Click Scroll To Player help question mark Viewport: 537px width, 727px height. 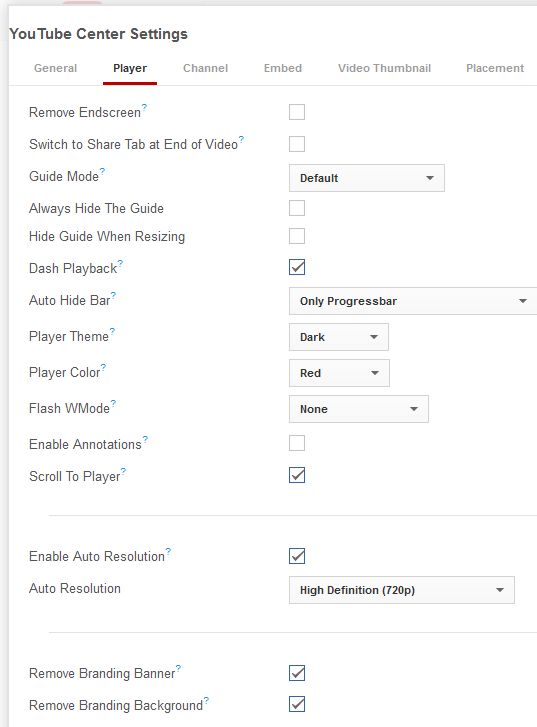[123, 471]
